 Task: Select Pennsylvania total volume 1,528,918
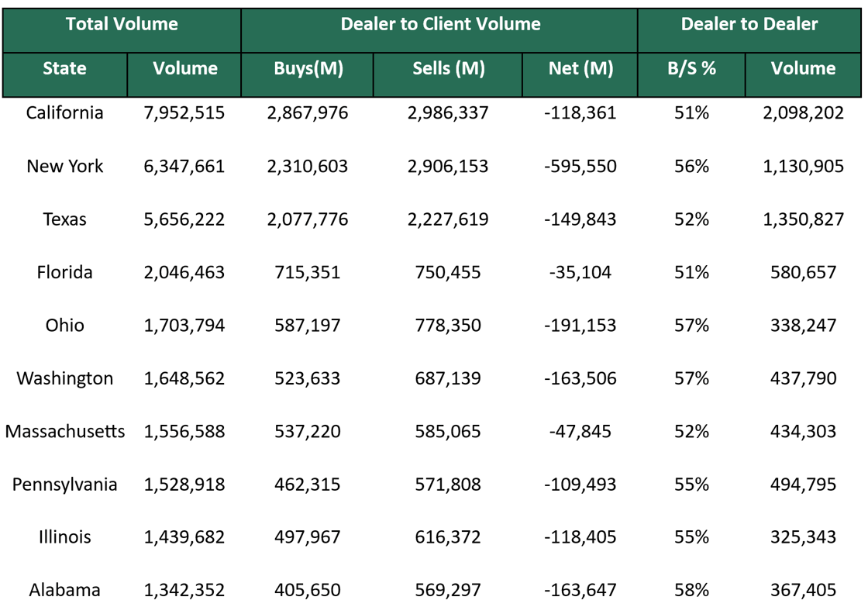click(x=184, y=485)
